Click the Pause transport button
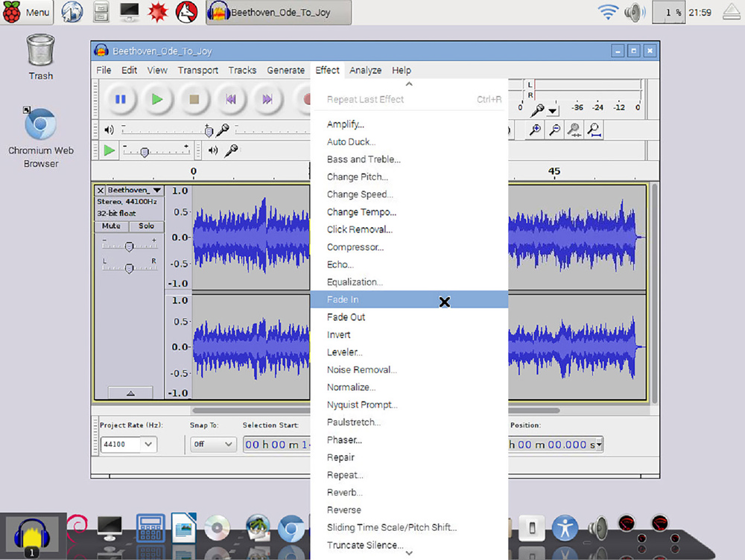This screenshot has width=745, height=560. point(120,99)
